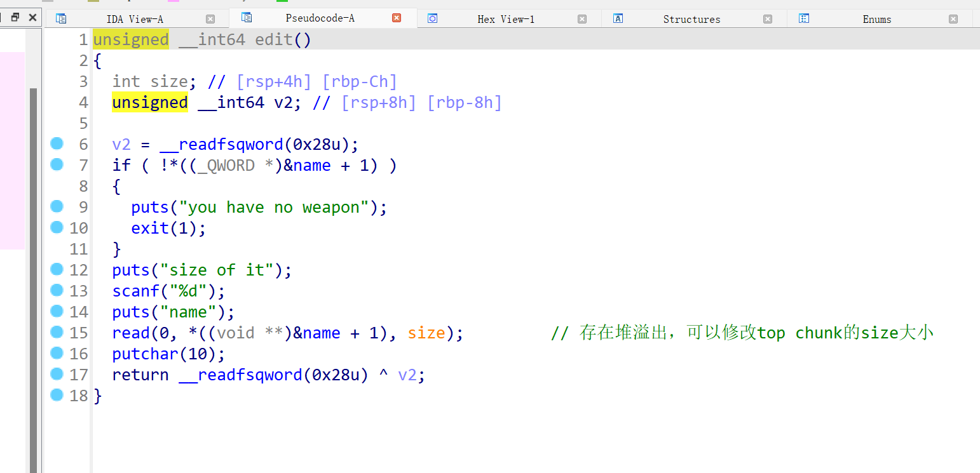Toggle breakpoint dot on line 7
Viewport: 980px width, 473px height.
[57, 164]
